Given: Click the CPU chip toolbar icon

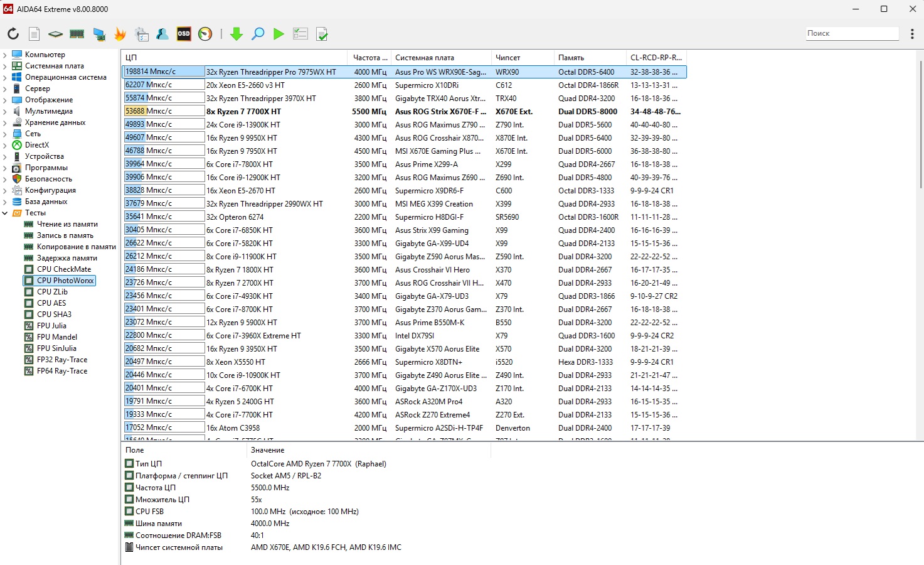Looking at the screenshot, I should (x=56, y=34).
